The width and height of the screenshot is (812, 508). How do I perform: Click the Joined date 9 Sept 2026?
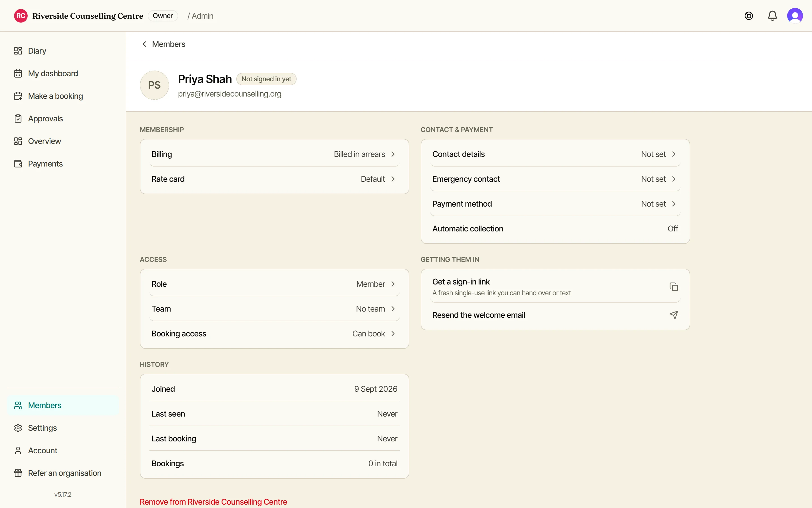click(376, 389)
